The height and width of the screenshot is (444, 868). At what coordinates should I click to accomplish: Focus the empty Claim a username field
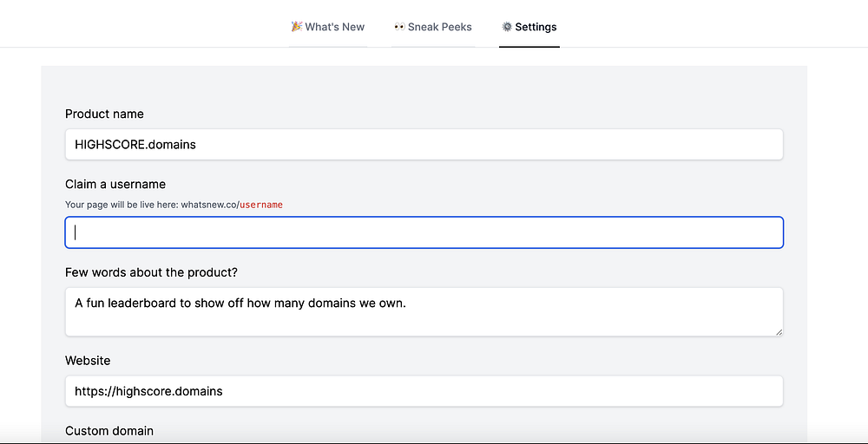click(x=424, y=232)
